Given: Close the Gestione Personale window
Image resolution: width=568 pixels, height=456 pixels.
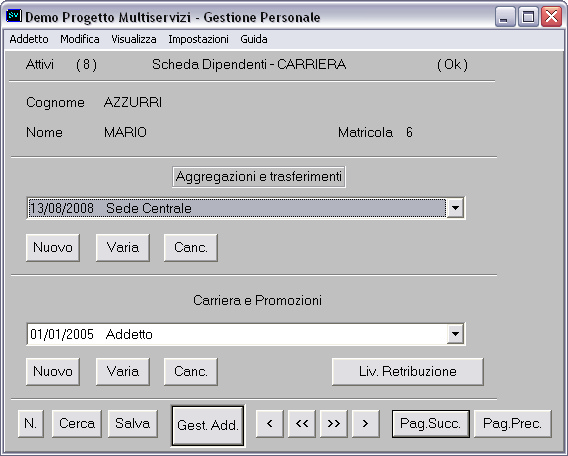Looking at the screenshot, I should 551,17.
